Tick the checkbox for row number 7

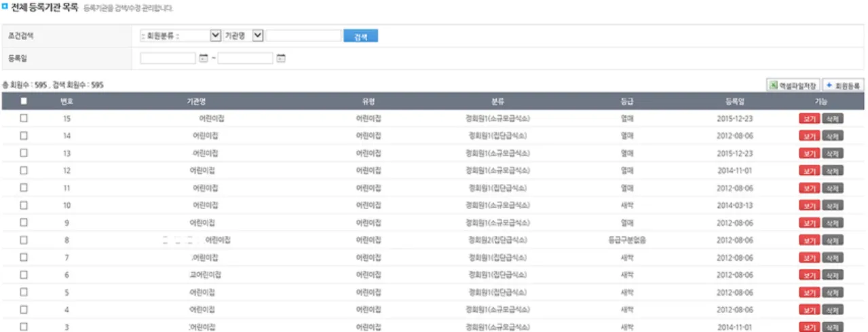pos(24,257)
